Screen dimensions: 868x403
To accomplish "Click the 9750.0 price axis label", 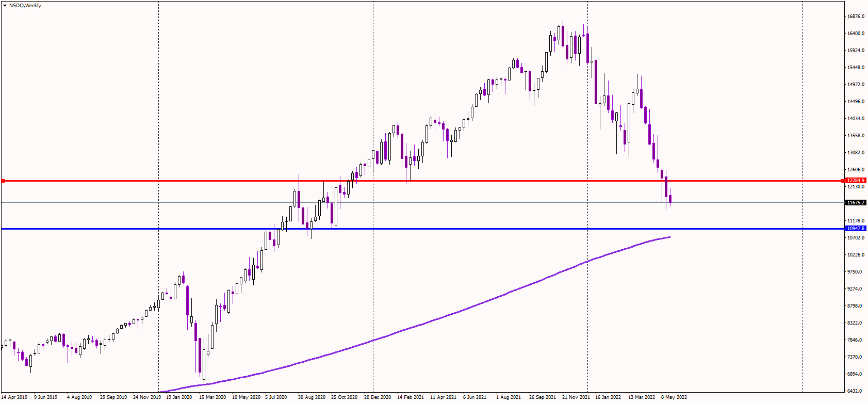I will (x=855, y=272).
